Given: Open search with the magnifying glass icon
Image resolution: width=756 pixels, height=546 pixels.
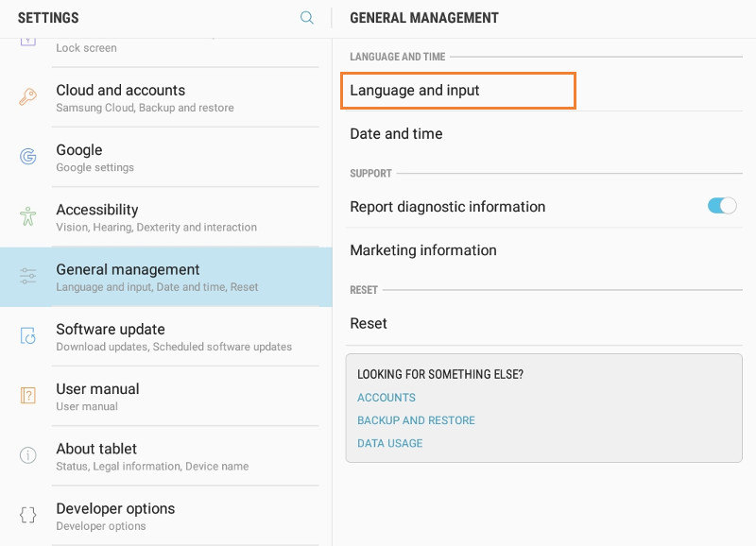Looking at the screenshot, I should click(306, 17).
